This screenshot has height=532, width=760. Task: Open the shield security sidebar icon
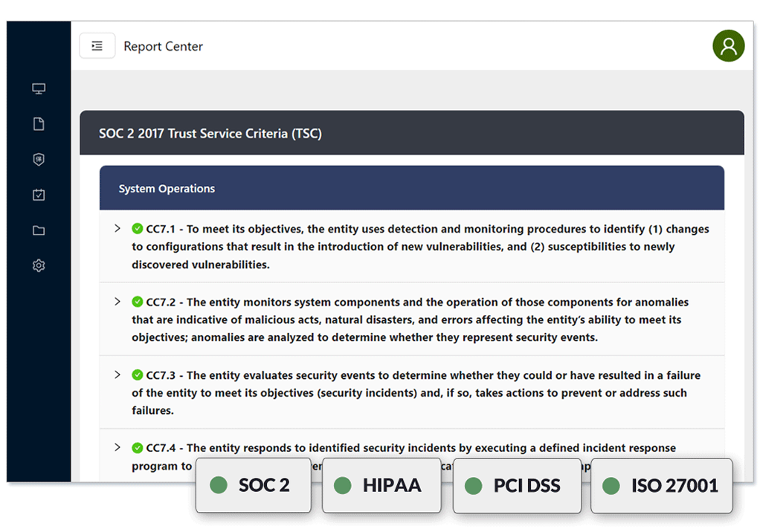pos(39,159)
